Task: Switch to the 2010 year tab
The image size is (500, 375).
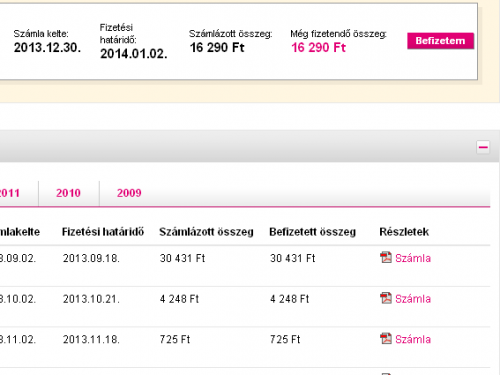Action: (68, 193)
